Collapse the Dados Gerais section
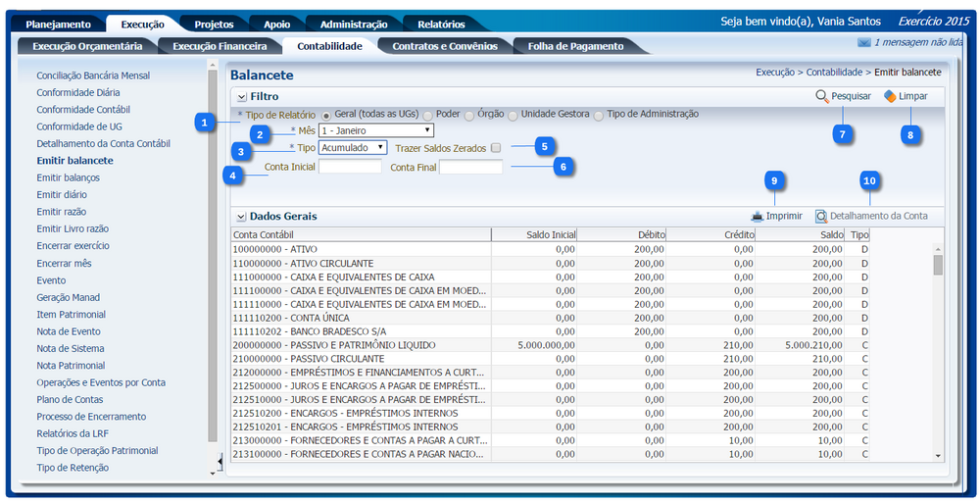The image size is (980, 503). [241, 216]
